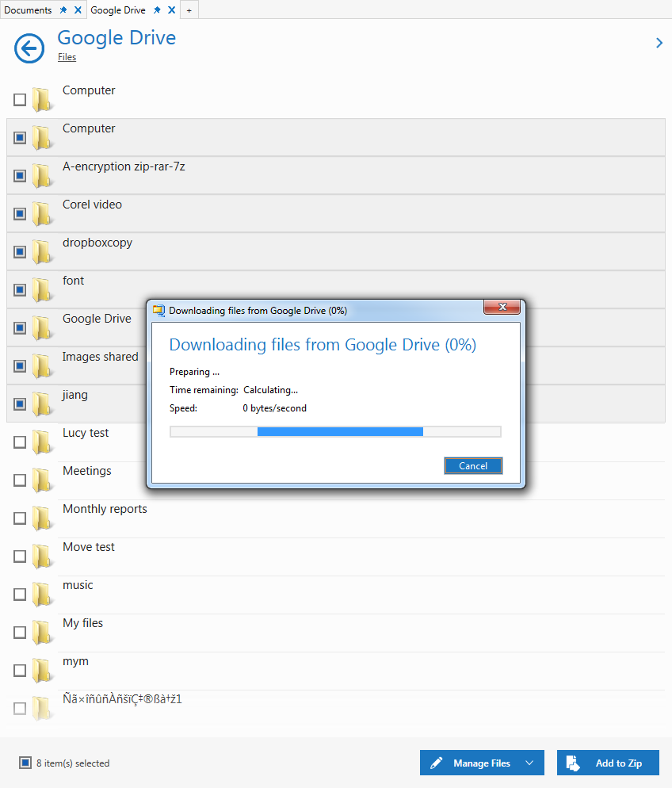Toggle the select-all checkbox beside items selected
The height and width of the screenshot is (788, 672).
tap(25, 763)
